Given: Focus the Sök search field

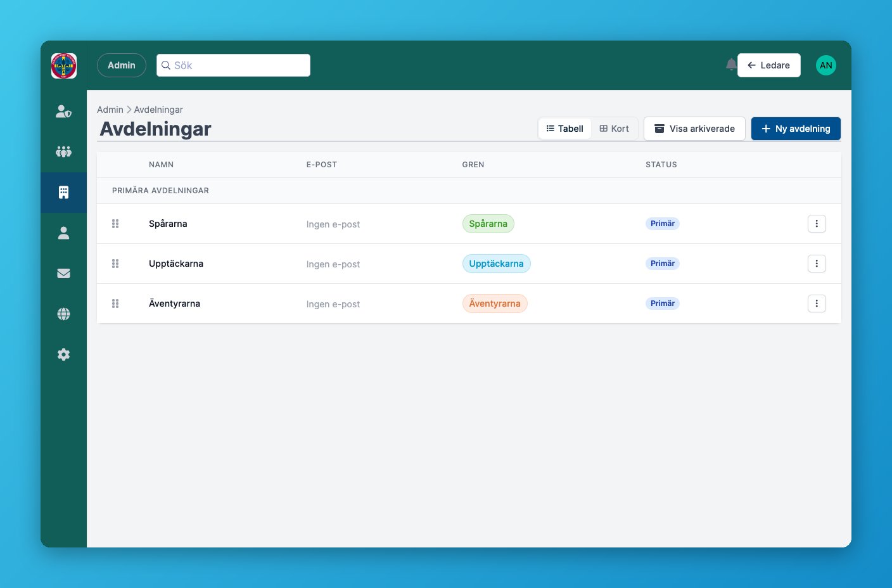Looking at the screenshot, I should (x=233, y=65).
